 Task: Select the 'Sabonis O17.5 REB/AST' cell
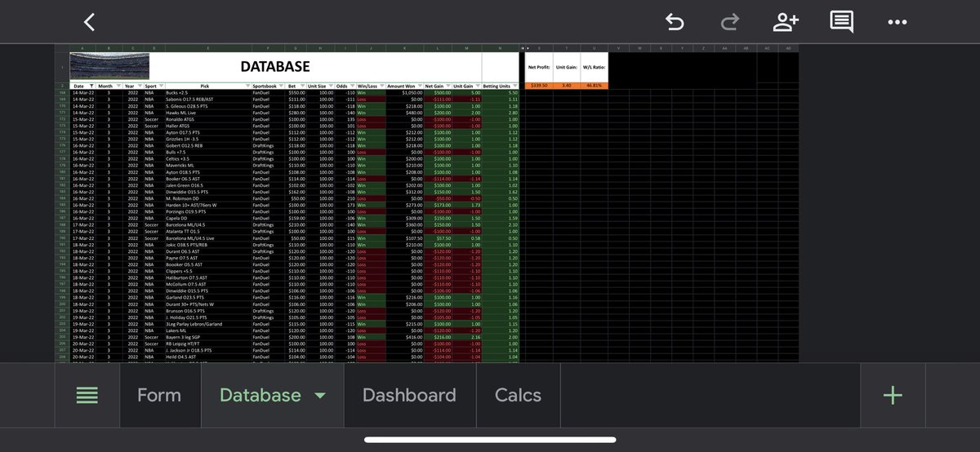click(x=208, y=99)
